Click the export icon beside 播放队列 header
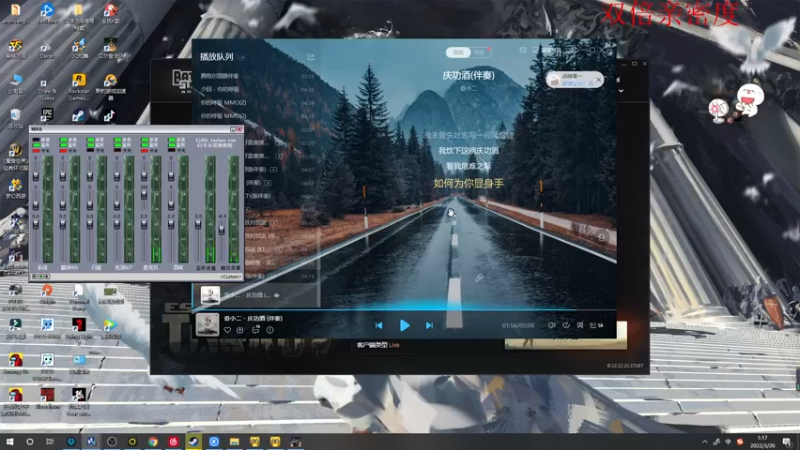 311,57
